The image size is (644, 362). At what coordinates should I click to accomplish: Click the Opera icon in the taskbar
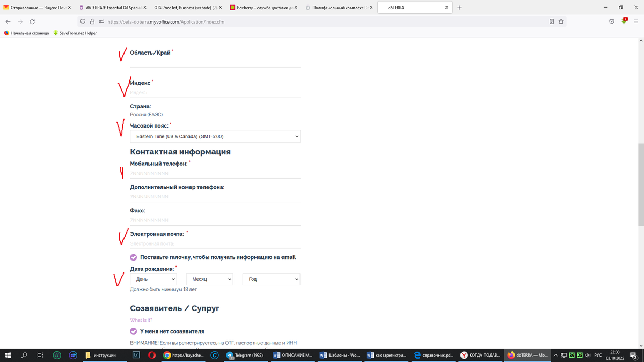click(152, 355)
